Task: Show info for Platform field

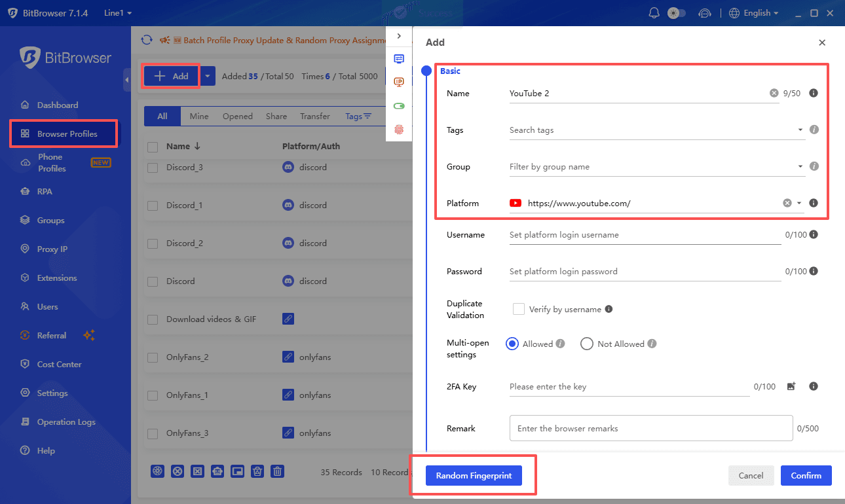Action: click(814, 204)
